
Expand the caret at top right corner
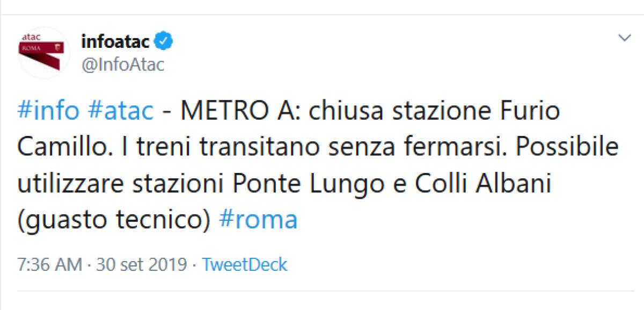(x=624, y=38)
